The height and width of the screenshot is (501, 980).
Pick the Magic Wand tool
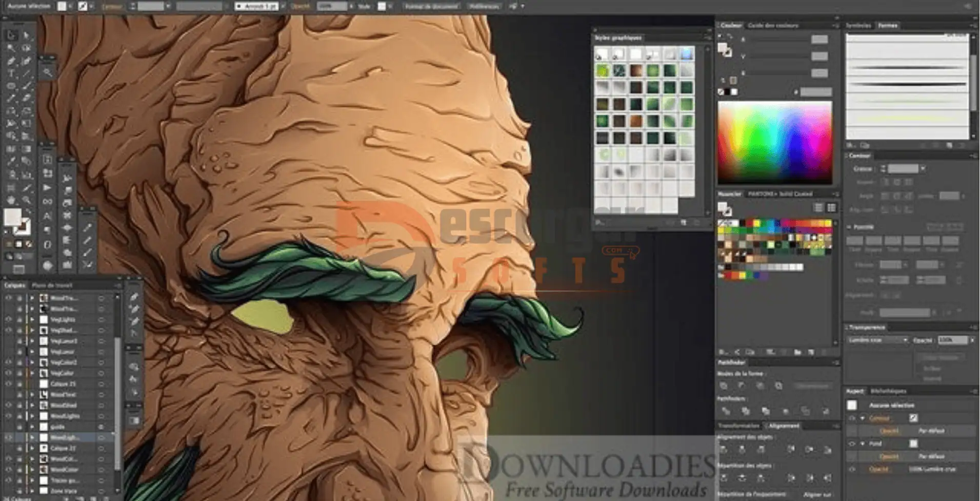click(x=11, y=48)
